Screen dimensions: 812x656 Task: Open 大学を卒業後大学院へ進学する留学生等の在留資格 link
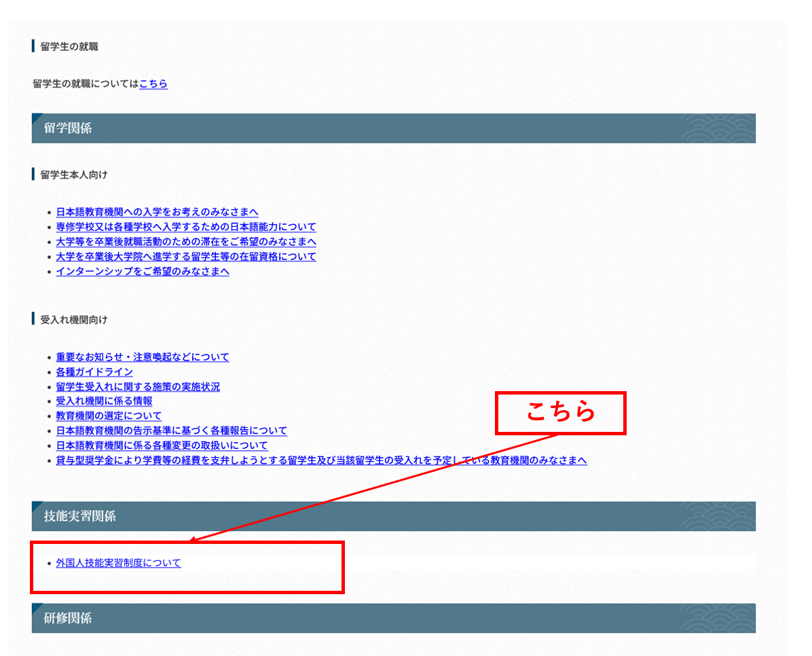coord(186,257)
